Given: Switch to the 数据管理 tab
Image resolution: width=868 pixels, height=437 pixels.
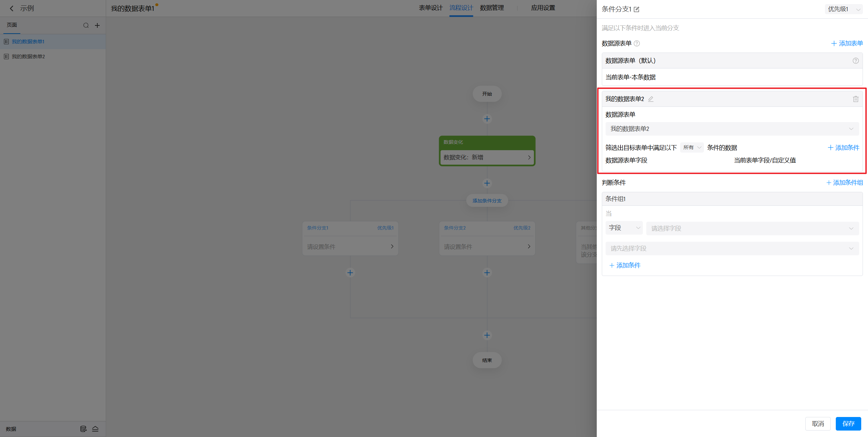Looking at the screenshot, I should 492,8.
